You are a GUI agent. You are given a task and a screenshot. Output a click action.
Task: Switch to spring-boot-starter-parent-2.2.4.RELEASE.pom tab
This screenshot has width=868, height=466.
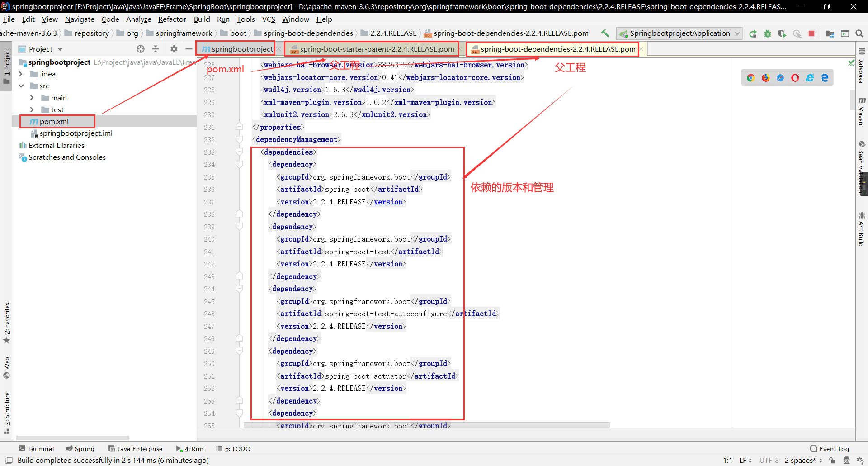pyautogui.click(x=373, y=49)
